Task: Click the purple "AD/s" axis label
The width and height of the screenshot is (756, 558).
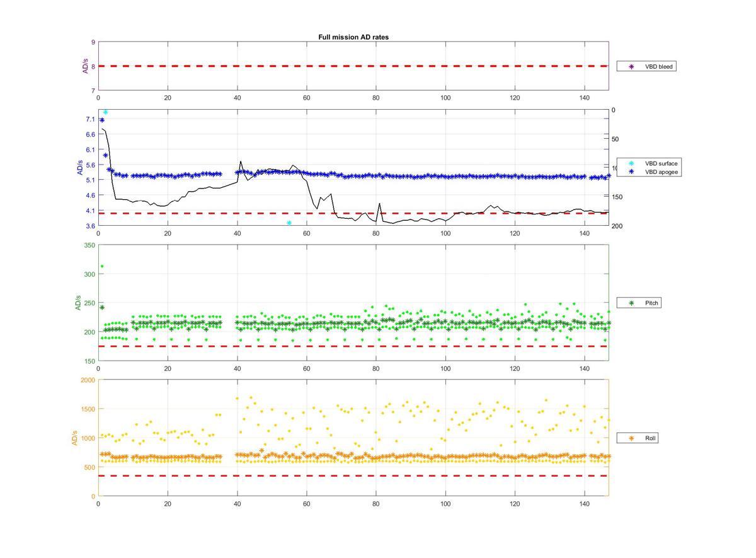Action: (86, 66)
